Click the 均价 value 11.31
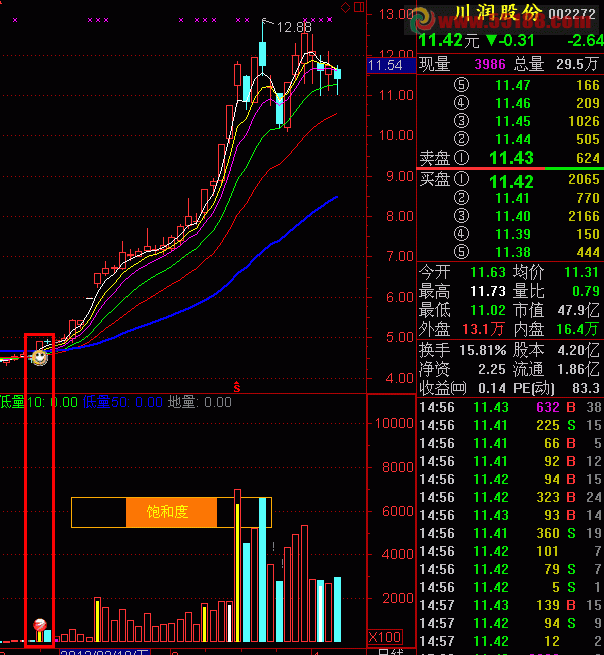The height and width of the screenshot is (655, 604). coord(581,272)
